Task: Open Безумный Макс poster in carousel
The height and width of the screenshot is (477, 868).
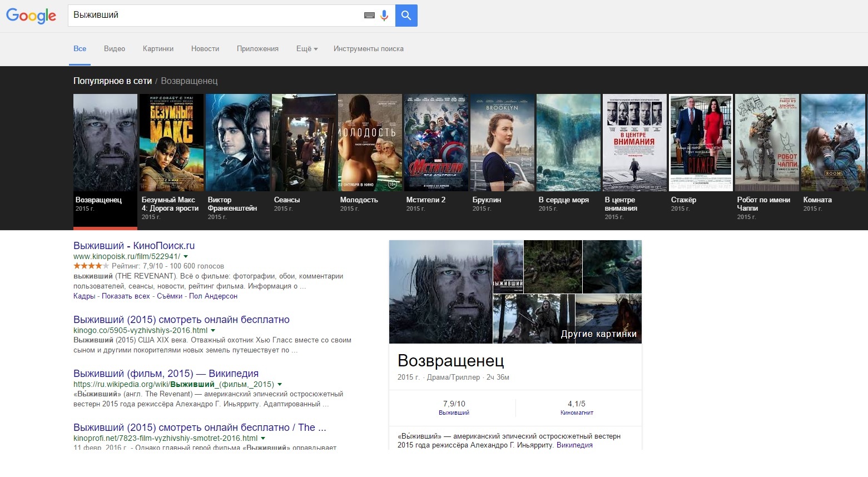Action: tap(171, 143)
